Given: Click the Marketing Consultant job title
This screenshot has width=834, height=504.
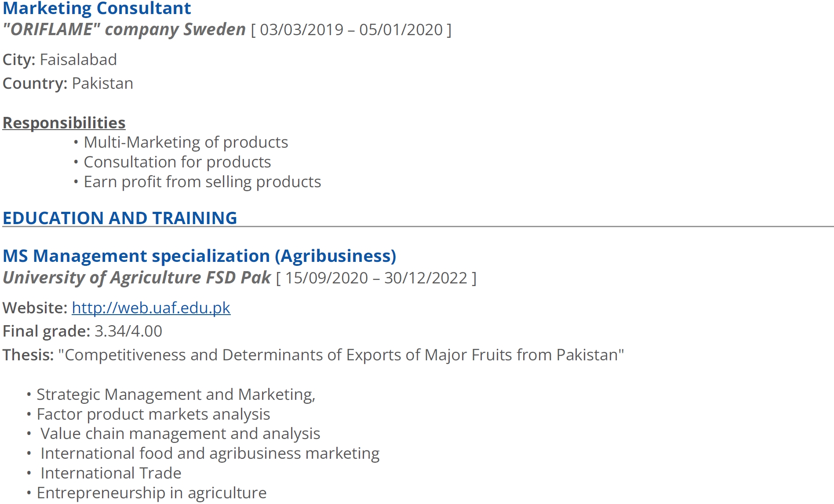Looking at the screenshot, I should click(x=97, y=8).
